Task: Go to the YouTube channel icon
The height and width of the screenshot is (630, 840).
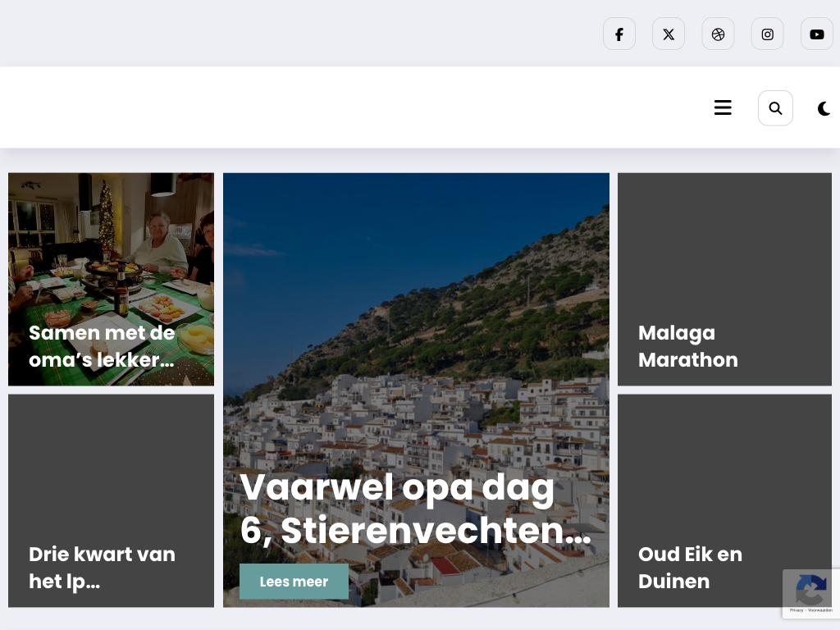Action: pos(816,34)
